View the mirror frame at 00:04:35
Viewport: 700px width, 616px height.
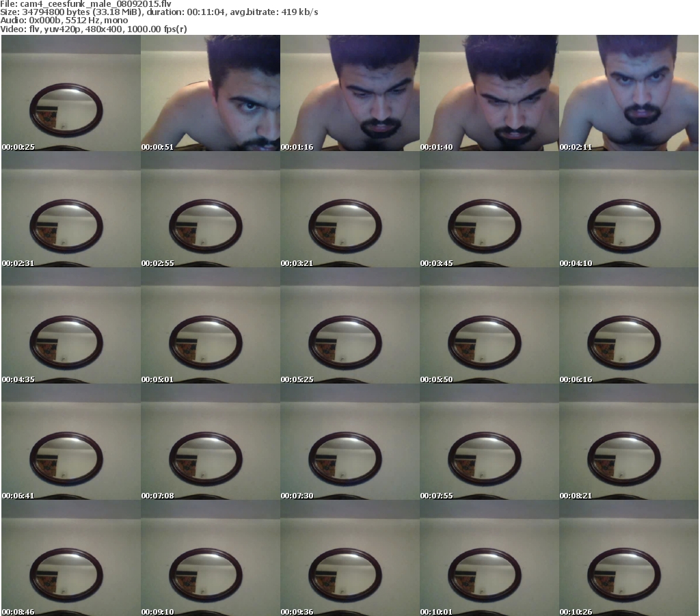tap(71, 325)
